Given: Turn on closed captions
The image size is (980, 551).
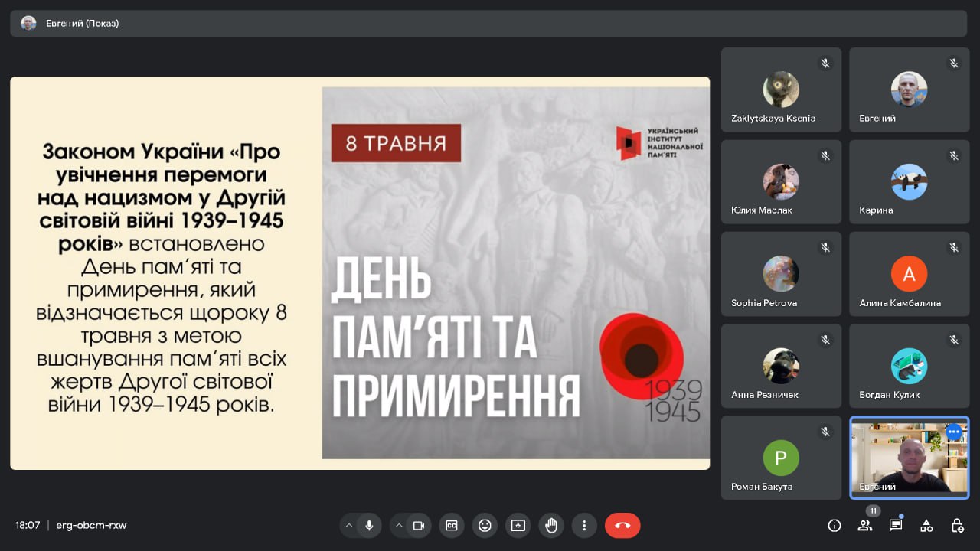Looking at the screenshot, I should pos(452,526).
